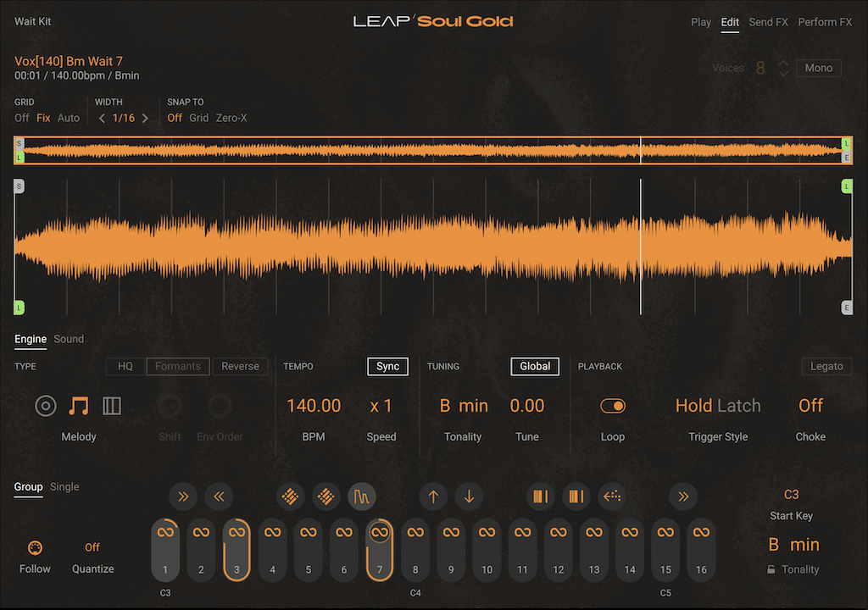Click the white playhead in the overview waveform

(641, 151)
